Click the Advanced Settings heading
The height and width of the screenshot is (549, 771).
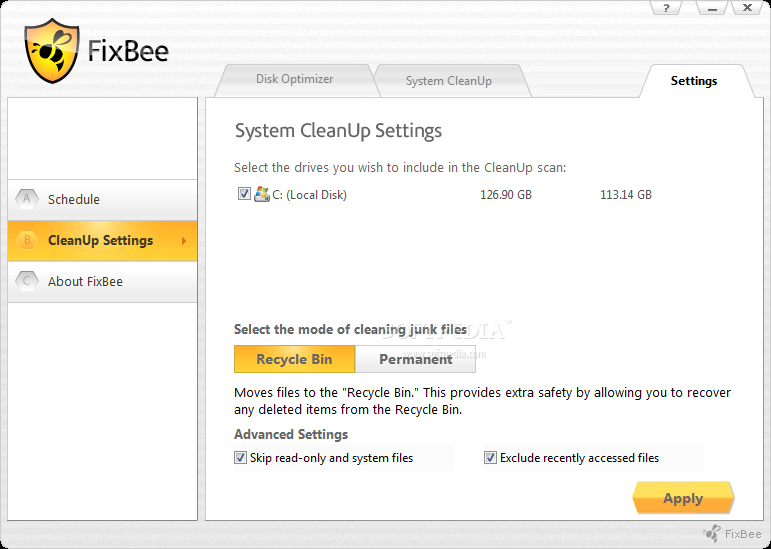pyautogui.click(x=291, y=434)
